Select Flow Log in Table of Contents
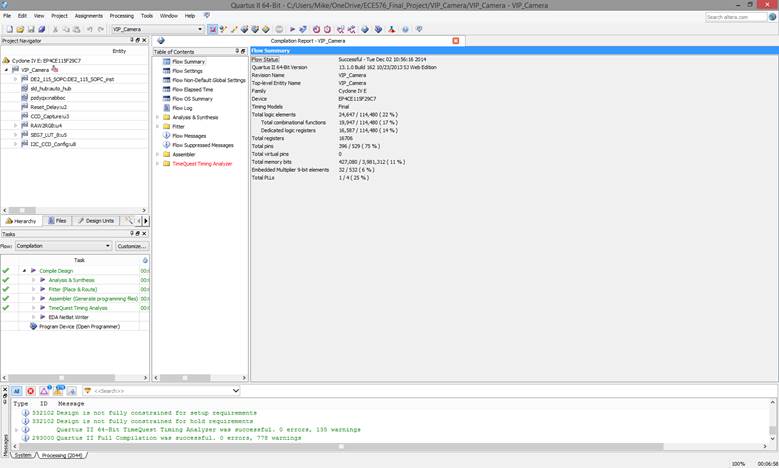This screenshot has width=779, height=468. [x=182, y=108]
